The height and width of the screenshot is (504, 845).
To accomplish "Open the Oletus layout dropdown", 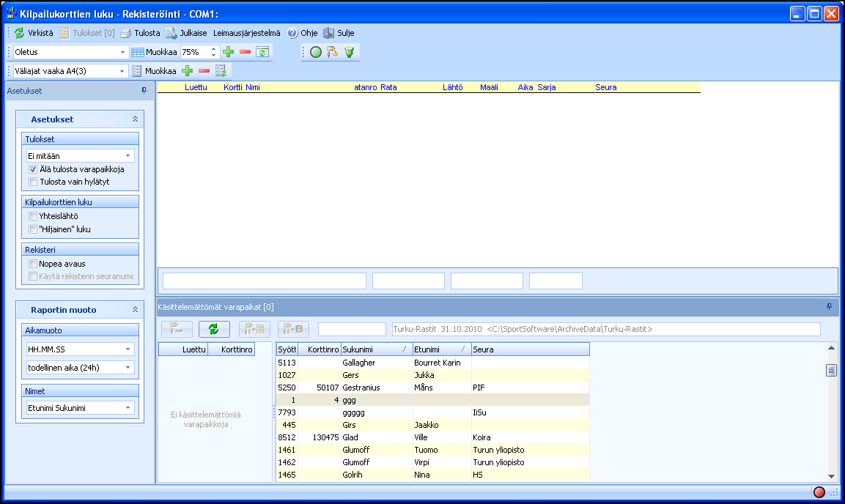I will click(x=122, y=52).
